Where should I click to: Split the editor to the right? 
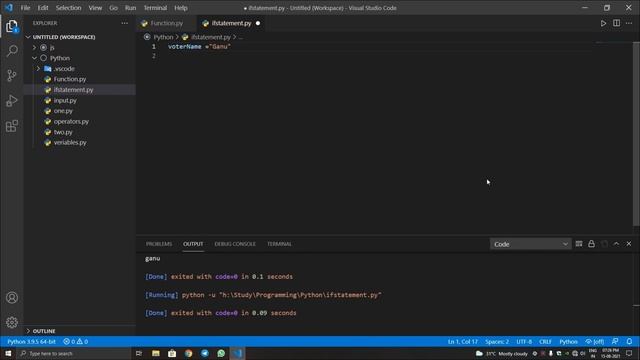point(616,23)
